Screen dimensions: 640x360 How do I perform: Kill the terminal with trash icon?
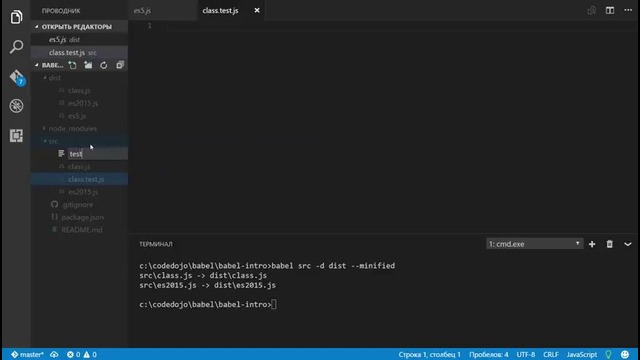(x=609, y=244)
